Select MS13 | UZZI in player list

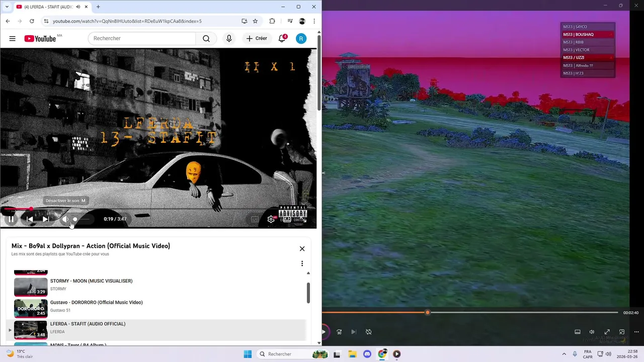[588, 58]
